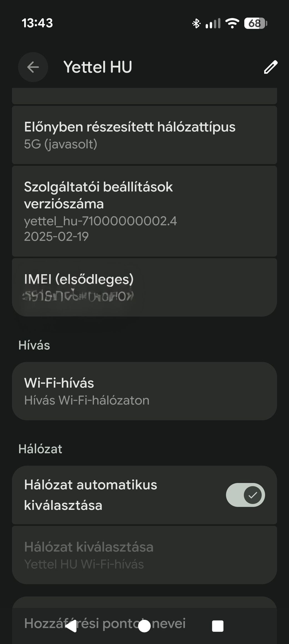Tap the Bluetooth status icon
This screenshot has height=644, width=289.
click(196, 23)
